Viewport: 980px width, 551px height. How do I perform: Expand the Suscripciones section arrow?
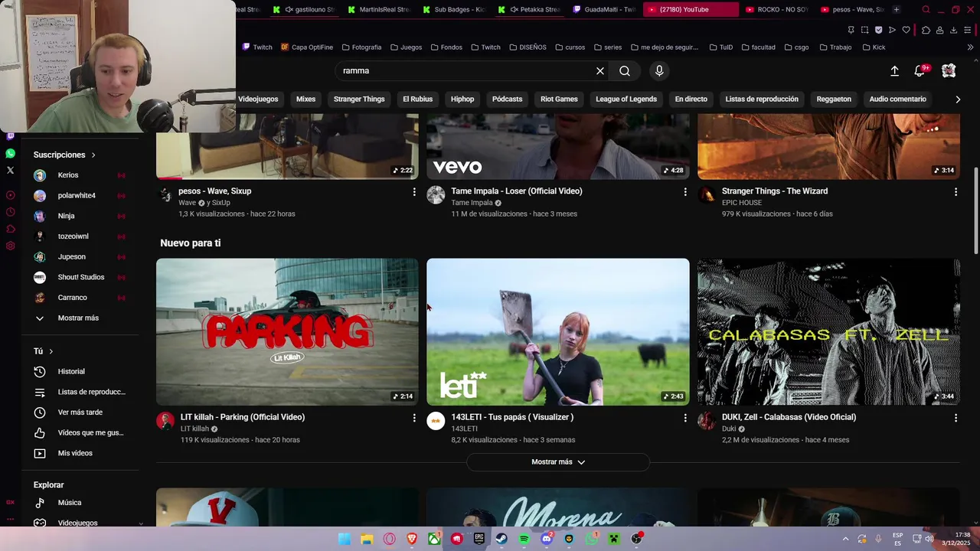93,155
